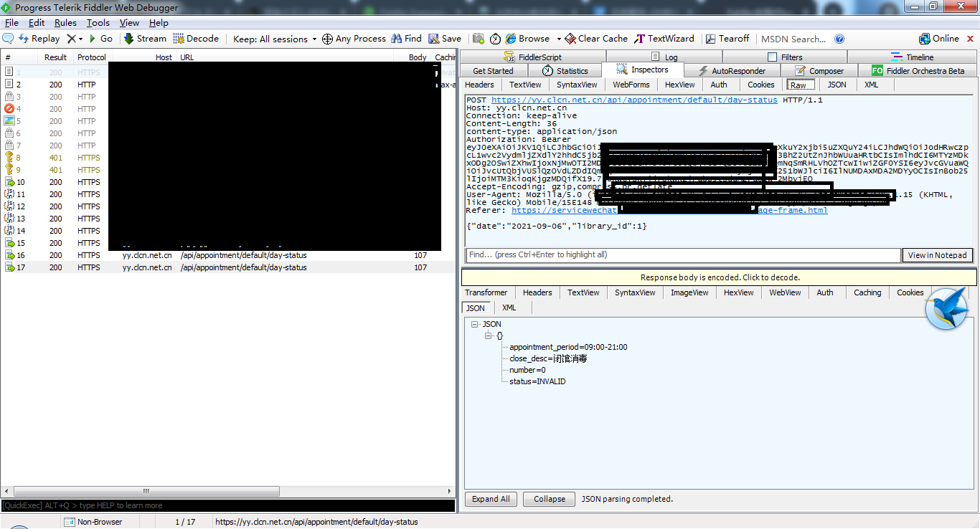Select session 8 with 401 result
This screenshot has height=529, width=980.
click(55, 158)
